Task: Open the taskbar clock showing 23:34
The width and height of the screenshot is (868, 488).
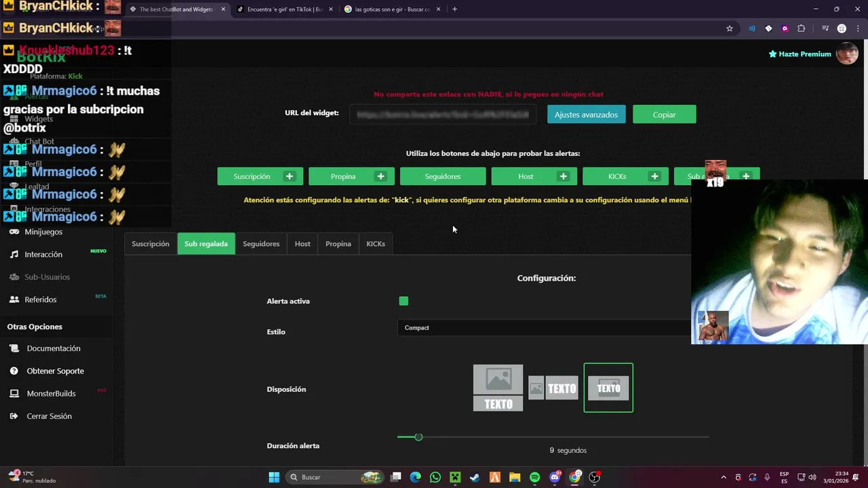Action: [x=835, y=477]
